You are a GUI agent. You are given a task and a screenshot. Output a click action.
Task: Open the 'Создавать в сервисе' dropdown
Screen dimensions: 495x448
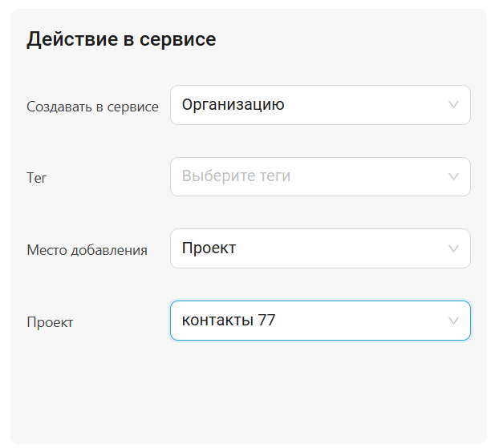319,105
